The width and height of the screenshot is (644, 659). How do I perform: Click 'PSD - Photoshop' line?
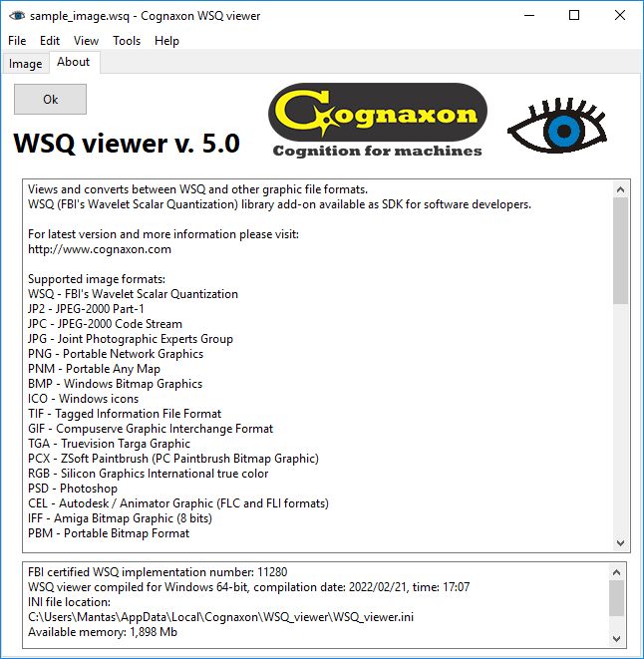point(73,489)
